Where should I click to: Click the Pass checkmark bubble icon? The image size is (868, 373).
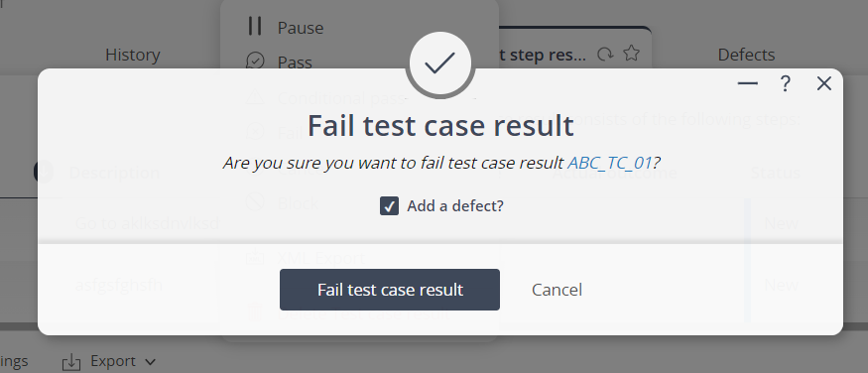(255, 62)
